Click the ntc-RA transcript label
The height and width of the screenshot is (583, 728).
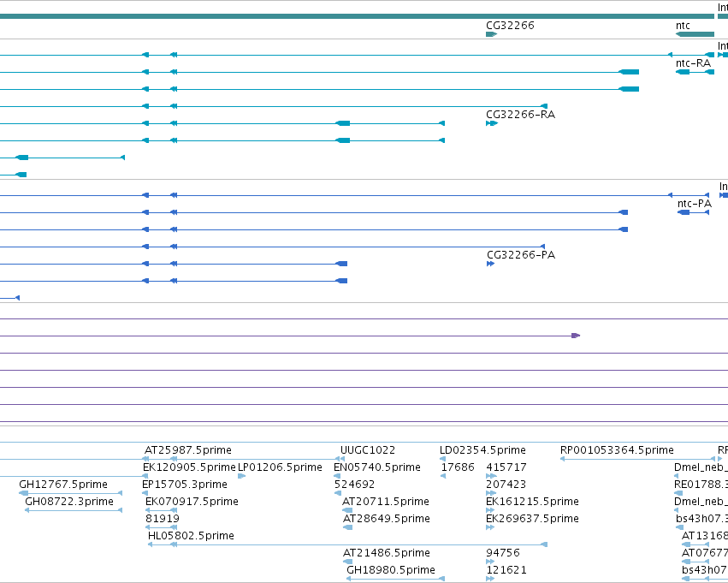[x=693, y=63]
